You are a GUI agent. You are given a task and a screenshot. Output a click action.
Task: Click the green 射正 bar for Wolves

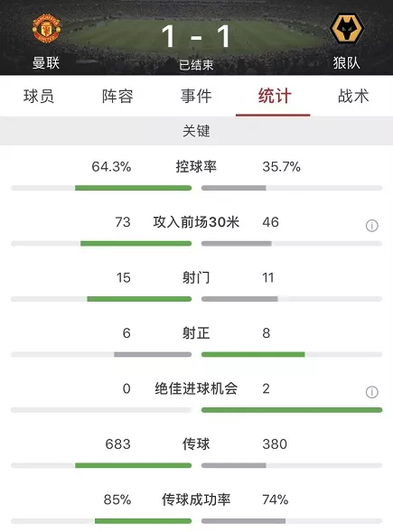pyautogui.click(x=253, y=355)
